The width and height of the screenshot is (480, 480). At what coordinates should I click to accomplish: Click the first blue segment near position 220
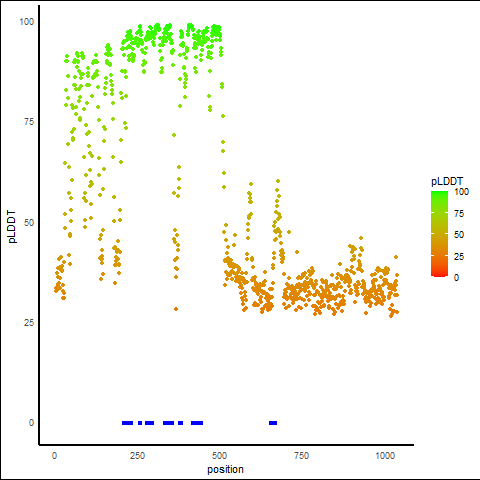(x=128, y=423)
